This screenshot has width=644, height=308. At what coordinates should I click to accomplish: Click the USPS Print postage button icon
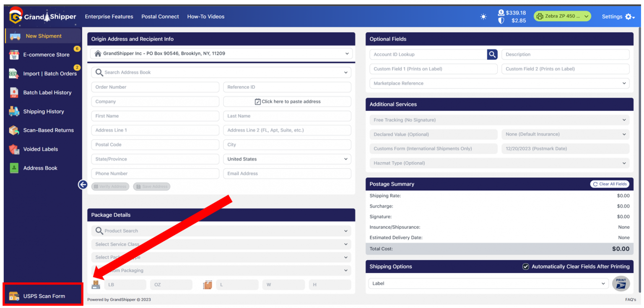point(621,284)
